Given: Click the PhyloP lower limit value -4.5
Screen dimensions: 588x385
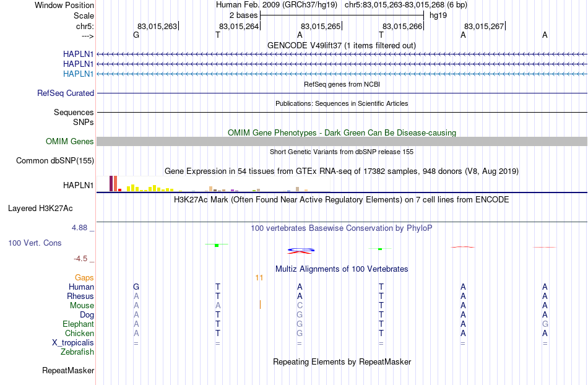Looking at the screenshot, I should point(80,259).
